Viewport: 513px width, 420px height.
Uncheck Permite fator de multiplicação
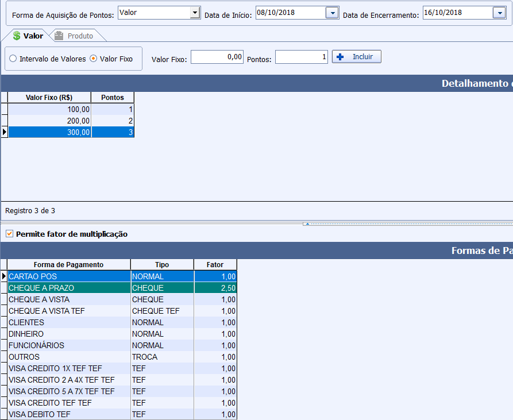[x=9, y=234]
